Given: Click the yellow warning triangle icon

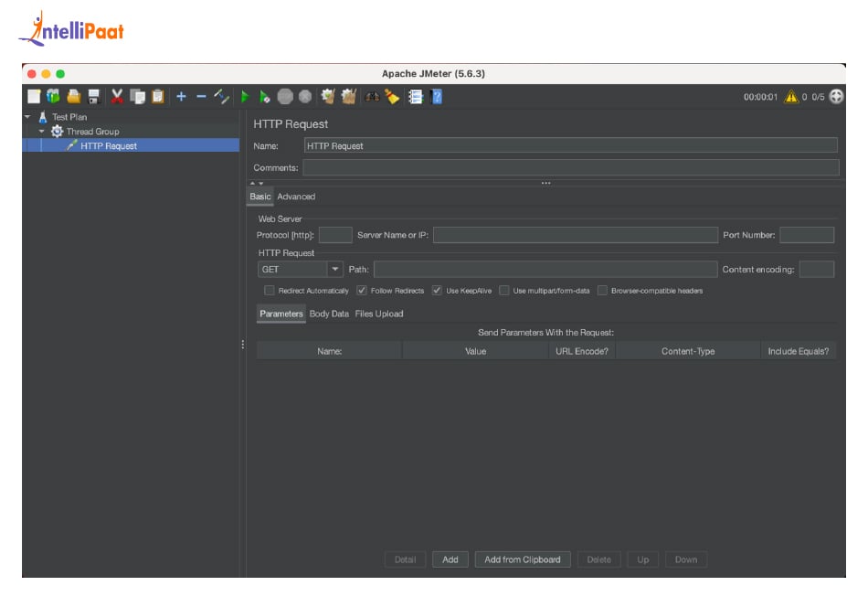Looking at the screenshot, I should pos(791,96).
